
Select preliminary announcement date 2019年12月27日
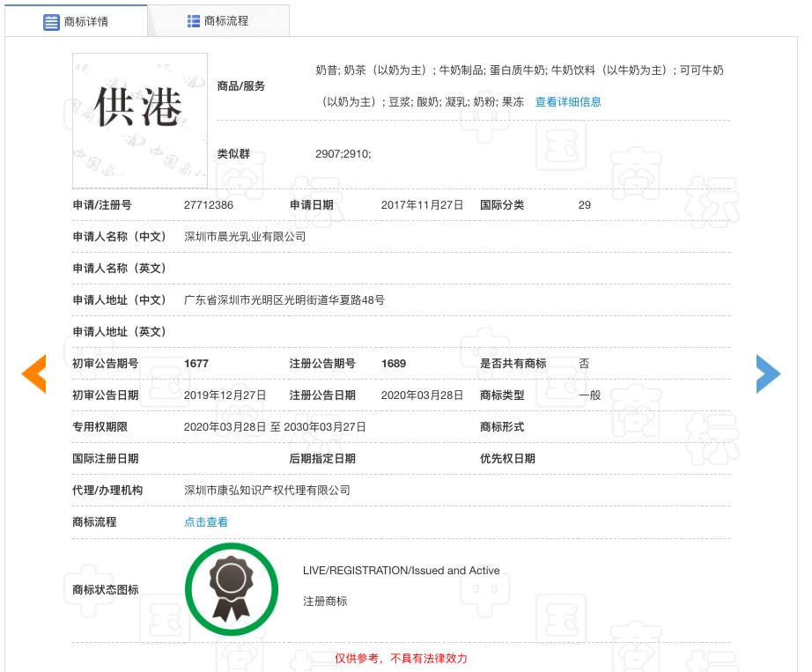(x=225, y=395)
